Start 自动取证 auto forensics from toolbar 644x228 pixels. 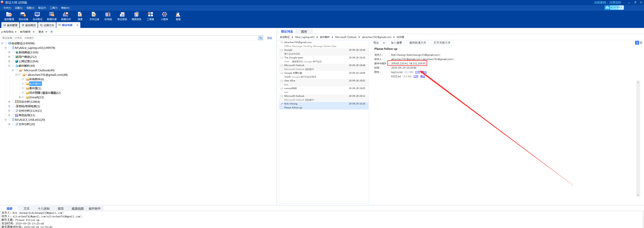(37, 16)
